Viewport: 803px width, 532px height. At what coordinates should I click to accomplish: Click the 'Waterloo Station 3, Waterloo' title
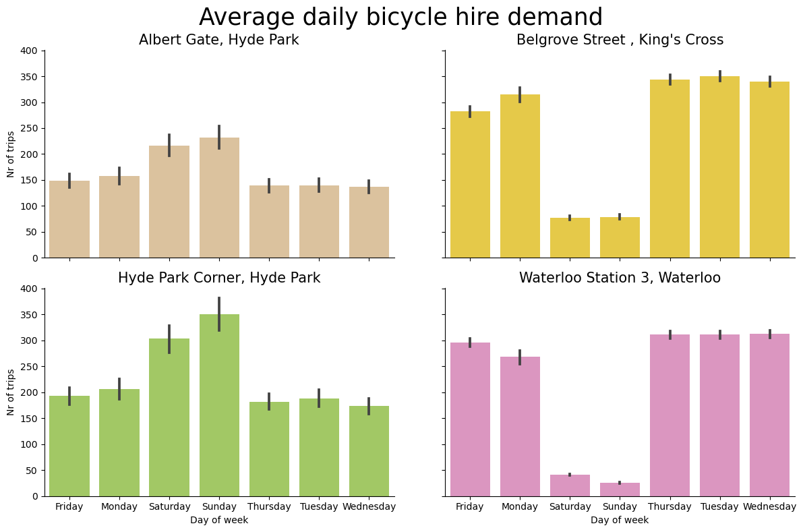coord(620,278)
